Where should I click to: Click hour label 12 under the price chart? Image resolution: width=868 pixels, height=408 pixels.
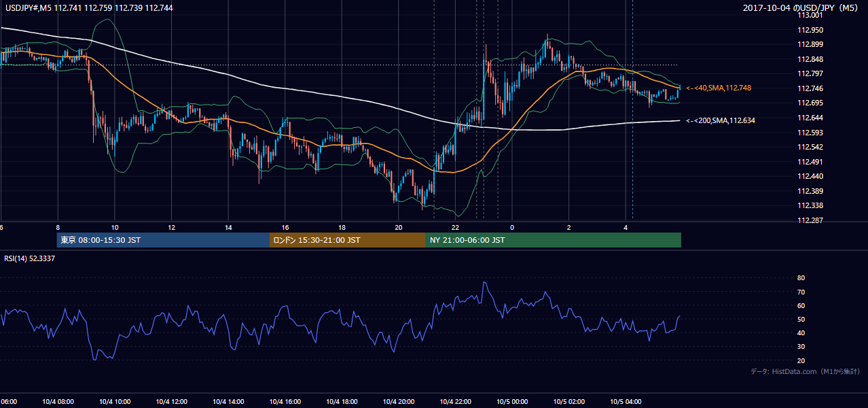point(171,228)
